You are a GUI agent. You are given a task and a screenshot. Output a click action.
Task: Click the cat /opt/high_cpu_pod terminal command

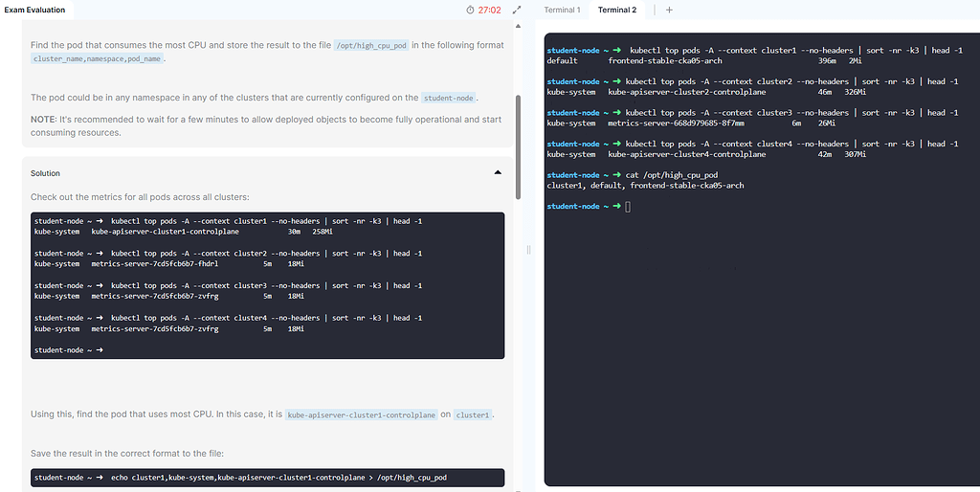[671, 175]
